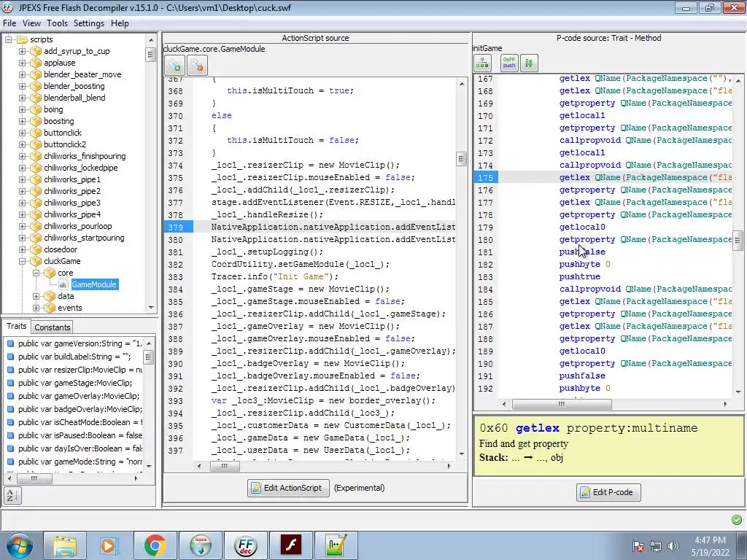Click the Edit P-code button

[608, 492]
